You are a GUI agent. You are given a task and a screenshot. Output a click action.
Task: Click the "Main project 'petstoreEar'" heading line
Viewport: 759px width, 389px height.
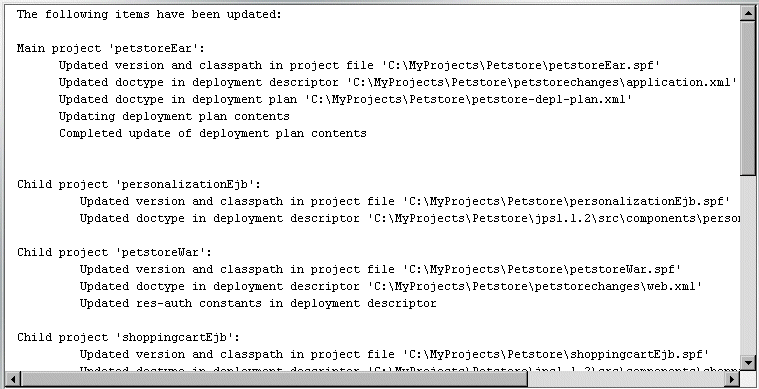coord(111,48)
